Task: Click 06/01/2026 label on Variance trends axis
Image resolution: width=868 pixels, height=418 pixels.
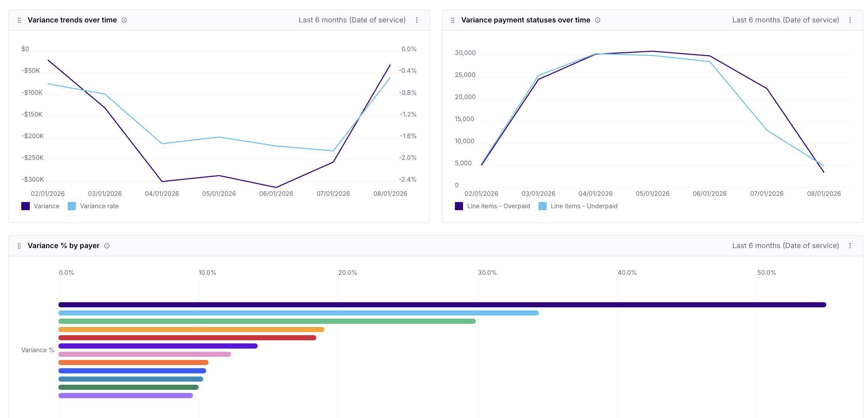Action: click(x=276, y=194)
